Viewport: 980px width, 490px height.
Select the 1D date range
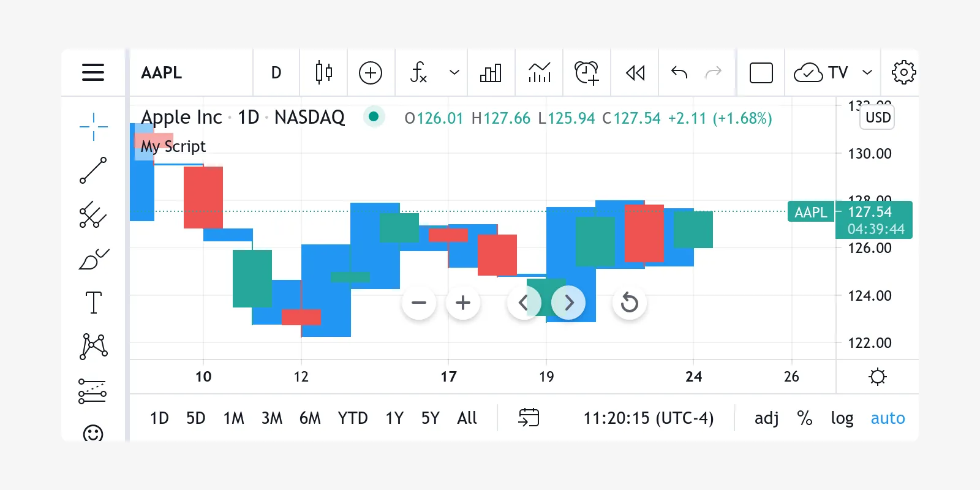pyautogui.click(x=159, y=418)
